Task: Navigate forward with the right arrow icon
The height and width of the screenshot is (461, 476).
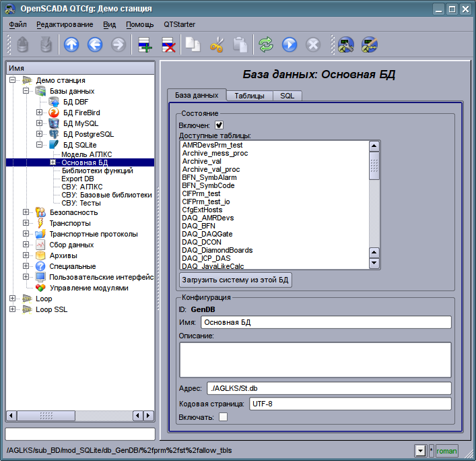Action: pos(118,45)
